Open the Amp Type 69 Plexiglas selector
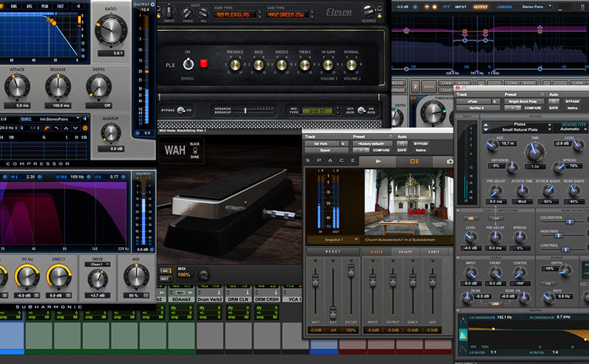589x364 pixels. tap(236, 15)
